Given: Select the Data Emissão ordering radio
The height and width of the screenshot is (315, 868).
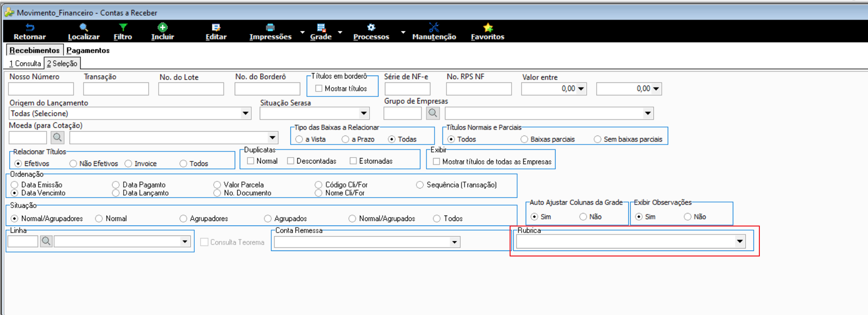Looking at the screenshot, I should click(15, 185).
